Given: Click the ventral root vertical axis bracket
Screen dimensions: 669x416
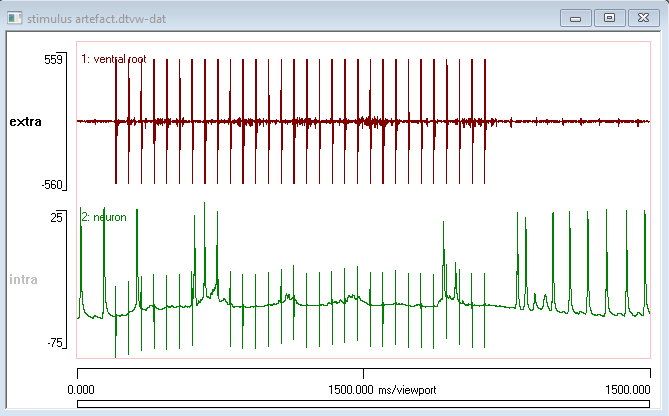Looking at the screenshot, I should (x=64, y=122).
